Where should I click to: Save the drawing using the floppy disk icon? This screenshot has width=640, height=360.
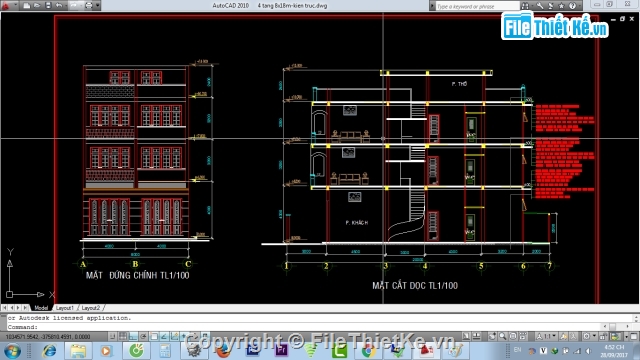click(x=48, y=5)
